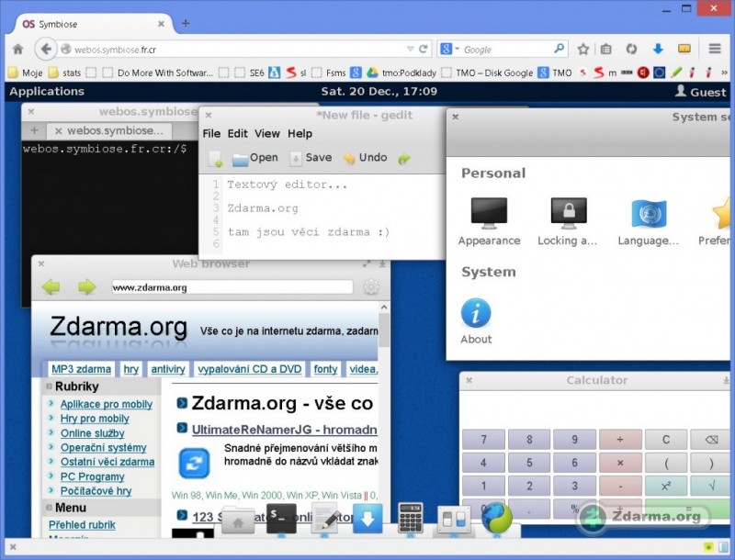Open Moje bookmark folder

point(27,73)
